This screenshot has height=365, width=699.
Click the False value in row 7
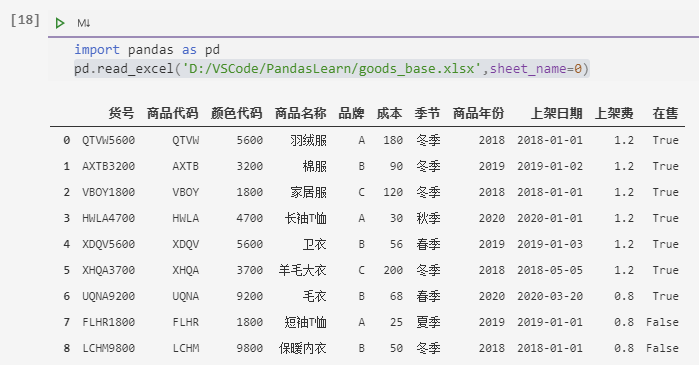coord(662,322)
